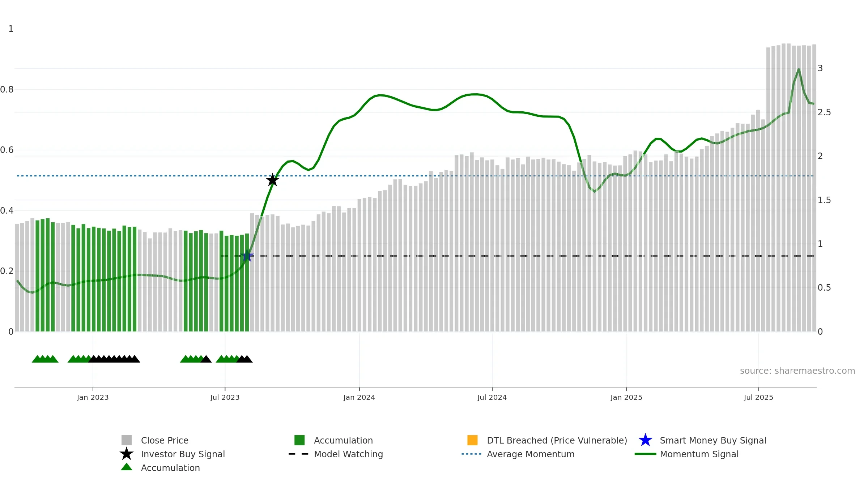Click the blue Smart Money Buy Signal star on chart

point(247,256)
